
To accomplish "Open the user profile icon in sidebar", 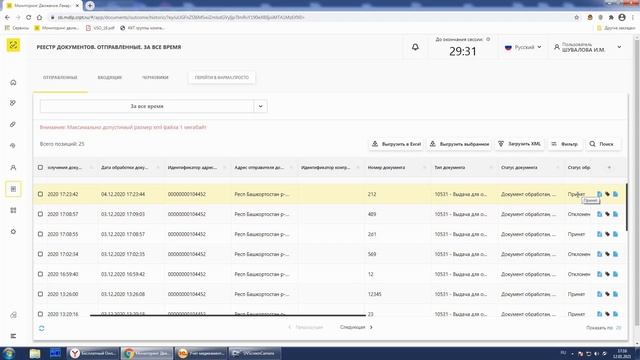I will tap(13, 167).
